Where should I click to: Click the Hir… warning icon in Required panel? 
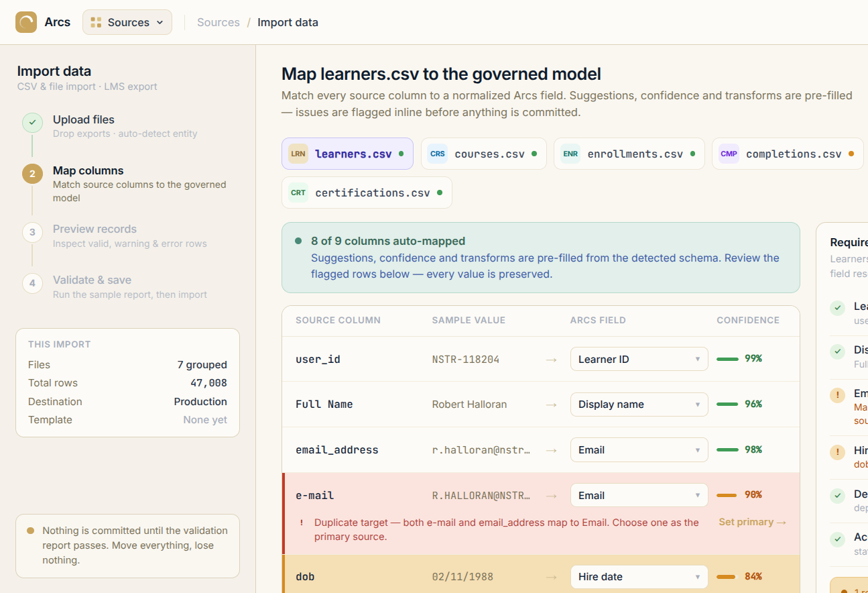[x=837, y=452]
